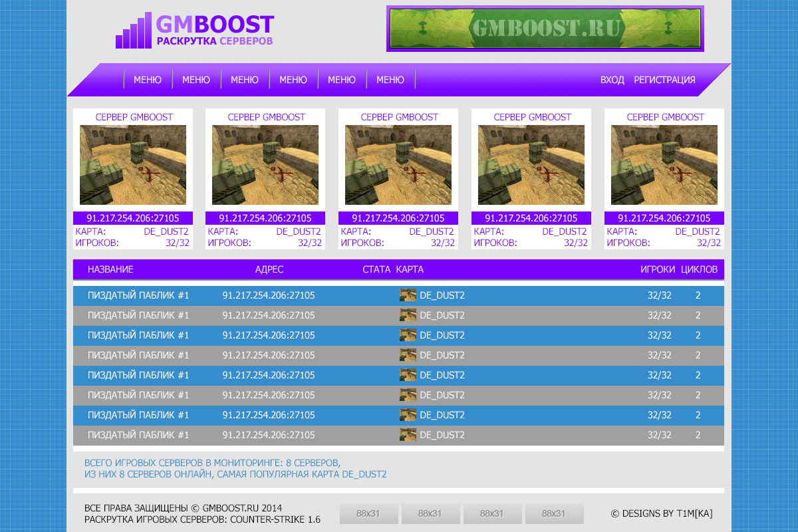
Task: Open the GMBOOST.RU green banner
Action: pos(545,29)
